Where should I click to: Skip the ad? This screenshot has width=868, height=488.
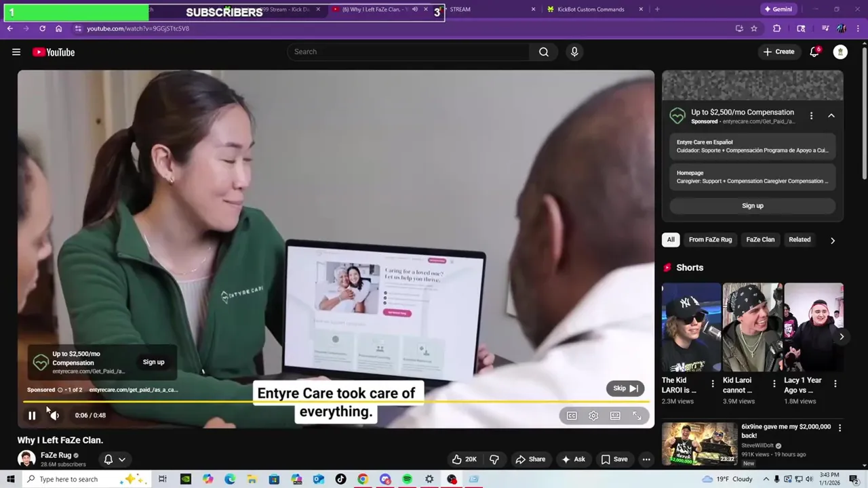pyautogui.click(x=625, y=388)
